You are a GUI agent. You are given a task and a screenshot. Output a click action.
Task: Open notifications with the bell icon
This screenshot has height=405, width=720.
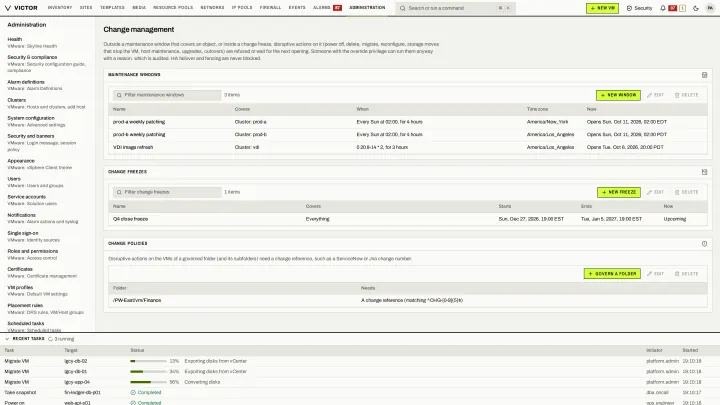[x=663, y=8]
